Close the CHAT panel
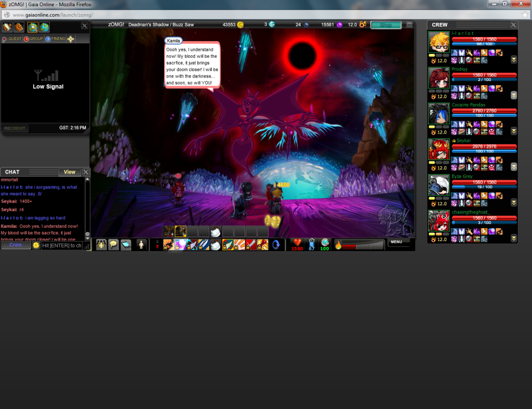The width and height of the screenshot is (532, 409). [x=86, y=172]
